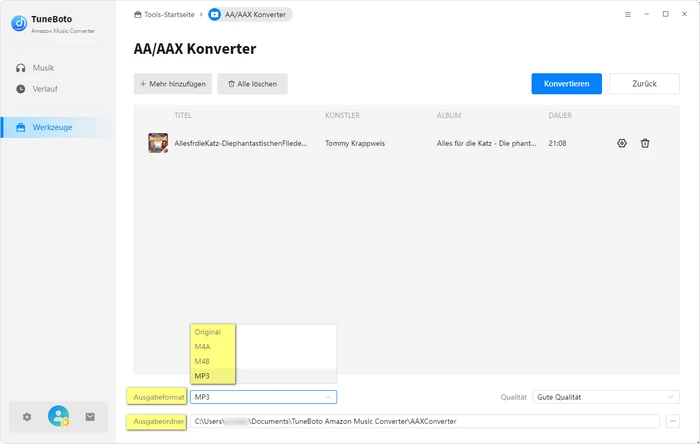
Task: Go to Musik in the sidebar
Action: click(x=43, y=68)
